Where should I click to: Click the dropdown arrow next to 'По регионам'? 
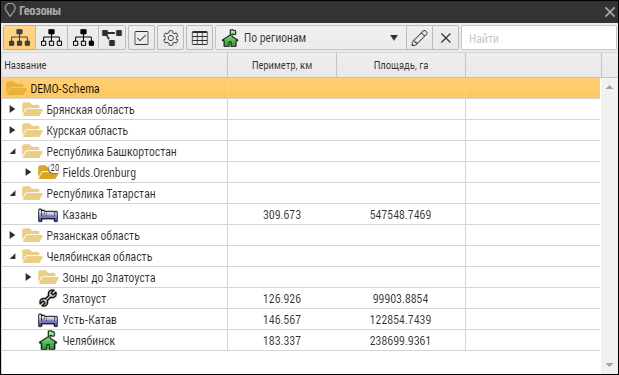[x=394, y=38]
